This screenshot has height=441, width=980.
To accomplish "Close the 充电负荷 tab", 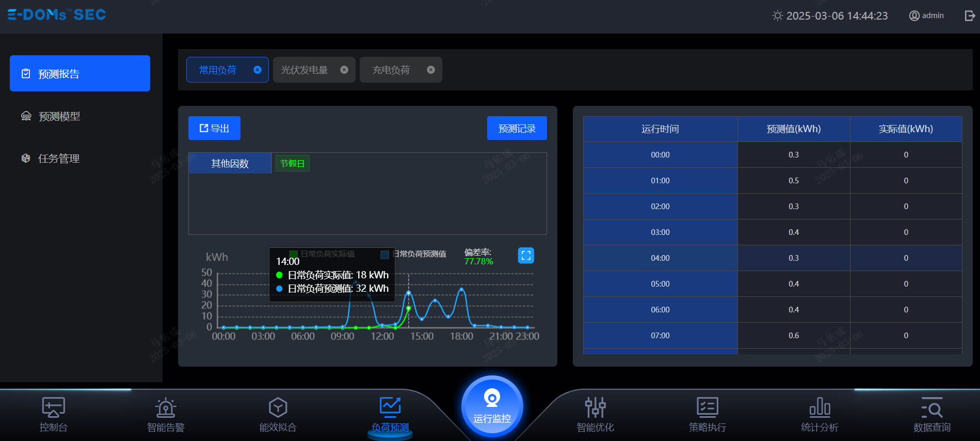I will tap(431, 70).
